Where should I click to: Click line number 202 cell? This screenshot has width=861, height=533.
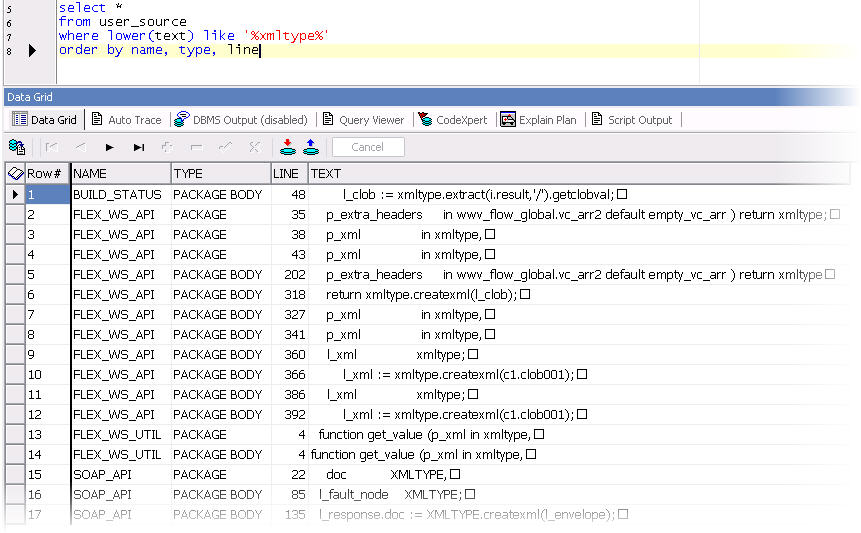click(289, 274)
